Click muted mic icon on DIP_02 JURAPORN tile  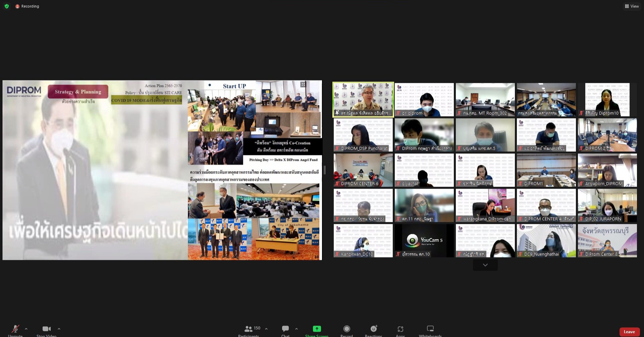[x=581, y=219]
